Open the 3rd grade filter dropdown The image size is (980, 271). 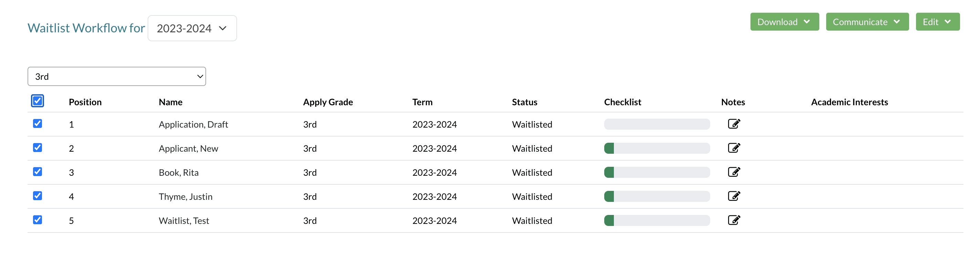point(116,76)
